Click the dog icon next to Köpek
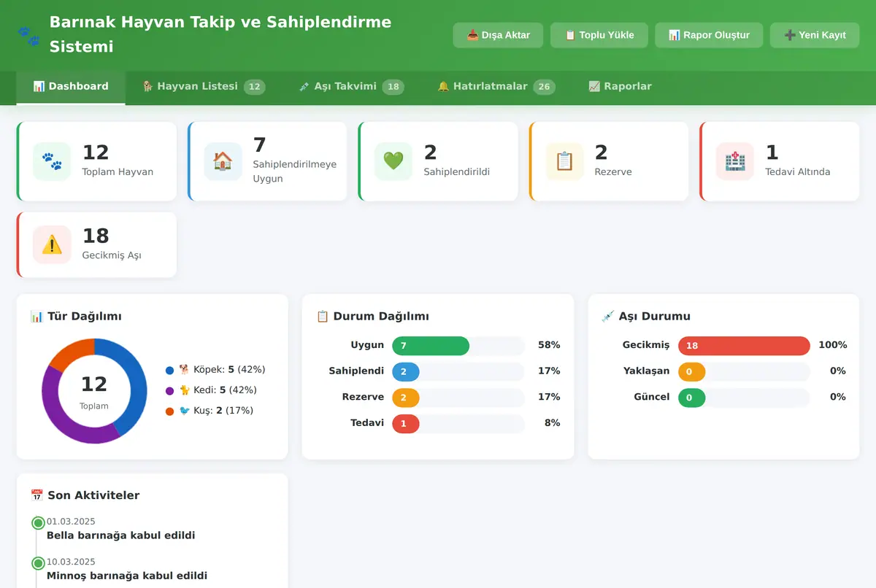This screenshot has width=876, height=588. click(184, 370)
